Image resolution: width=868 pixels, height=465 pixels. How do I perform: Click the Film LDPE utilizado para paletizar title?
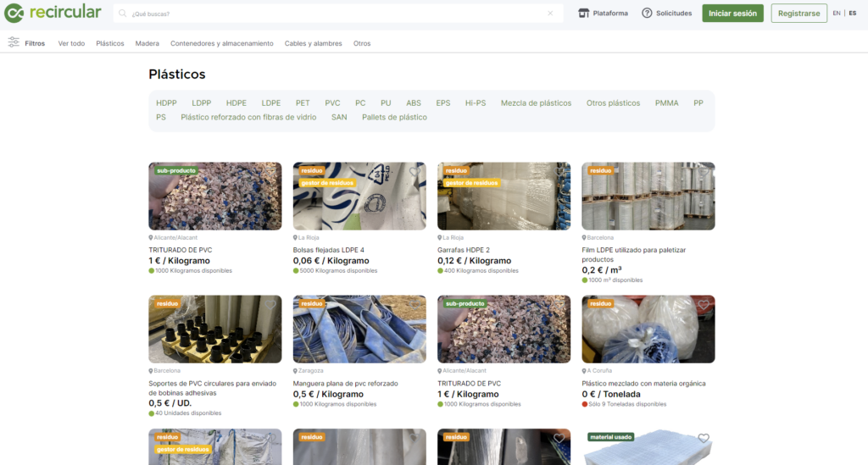click(634, 254)
